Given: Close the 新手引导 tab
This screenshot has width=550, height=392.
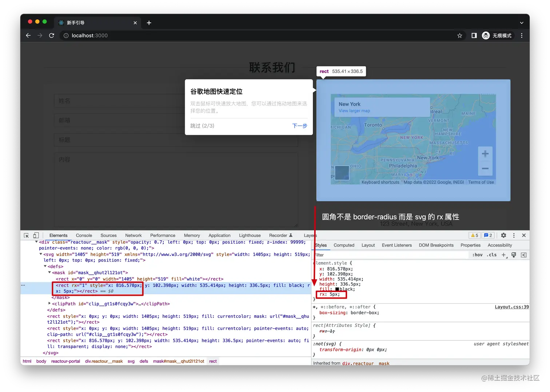Looking at the screenshot, I should point(135,23).
